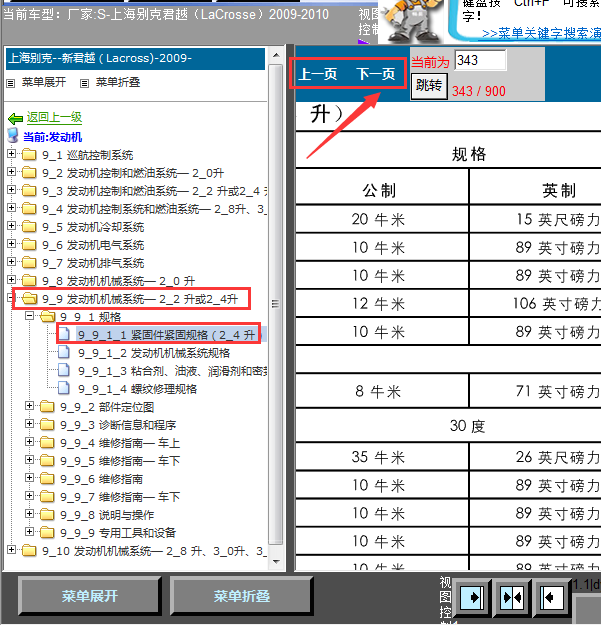This screenshot has height=625, width=601.
Task: Click the green back arrow icon
Action: tap(15, 118)
